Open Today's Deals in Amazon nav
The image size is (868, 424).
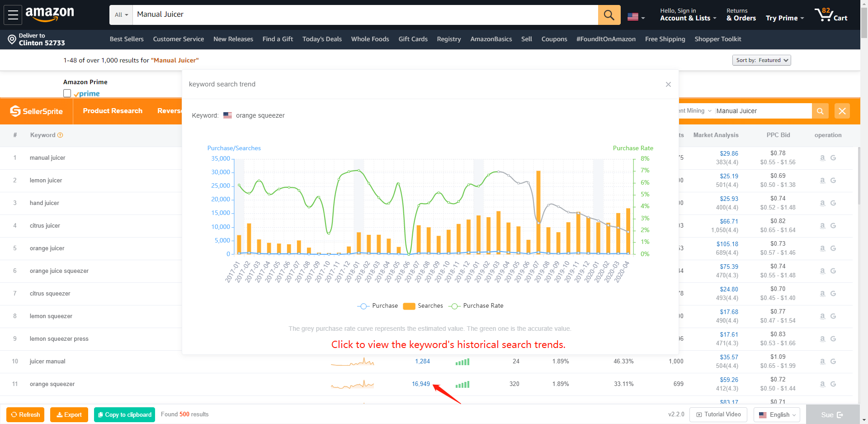(x=322, y=39)
